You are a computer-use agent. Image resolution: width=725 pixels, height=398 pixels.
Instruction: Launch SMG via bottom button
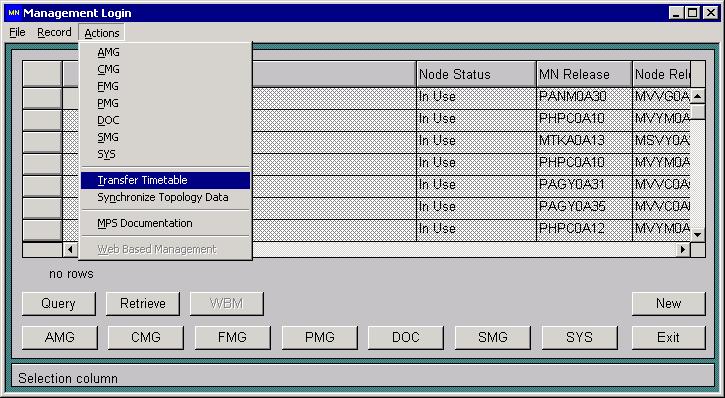493,337
